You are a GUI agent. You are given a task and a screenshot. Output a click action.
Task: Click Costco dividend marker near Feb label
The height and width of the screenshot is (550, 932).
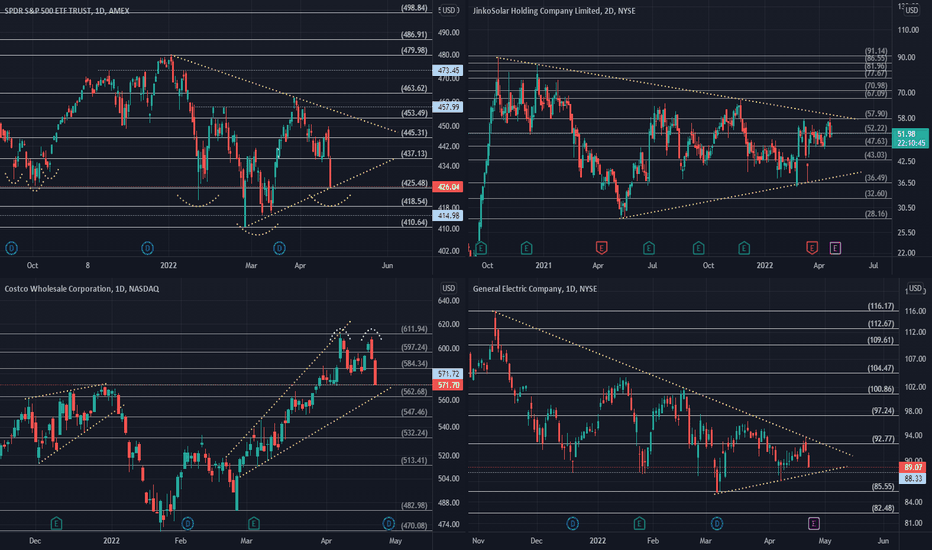point(188,523)
